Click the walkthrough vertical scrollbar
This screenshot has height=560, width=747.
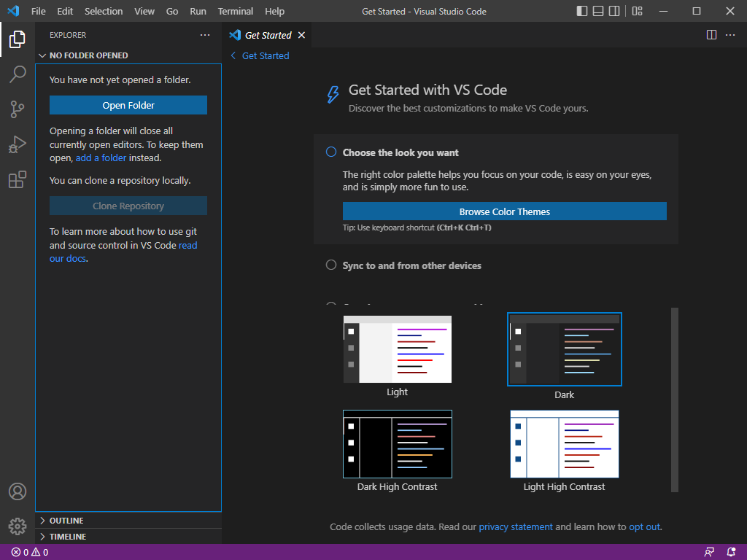pyautogui.click(x=675, y=400)
